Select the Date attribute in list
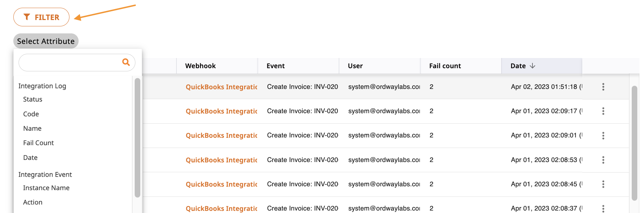Viewport: 644px width, 213px height. pos(30,158)
